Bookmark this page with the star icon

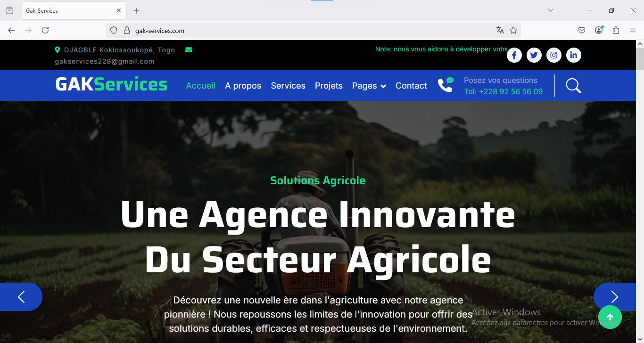pyautogui.click(x=513, y=30)
